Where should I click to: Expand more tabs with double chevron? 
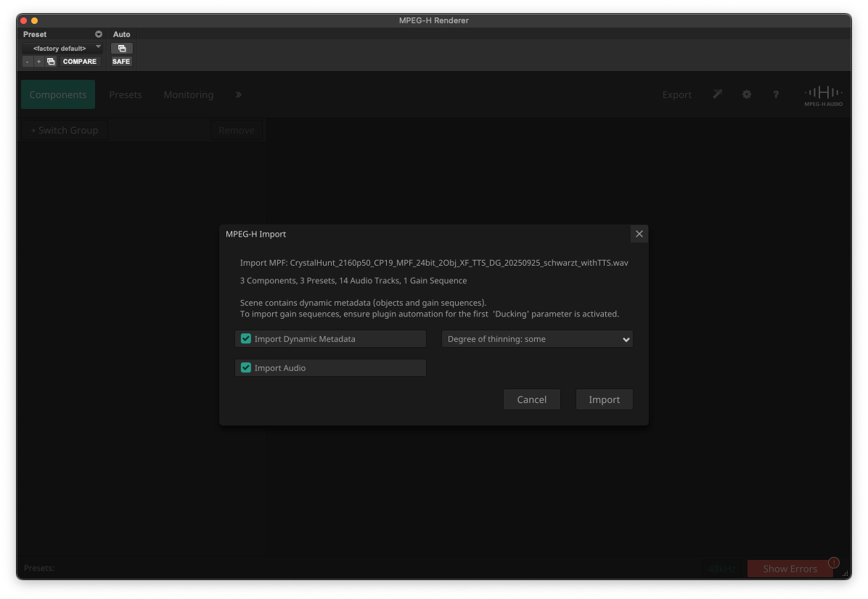(239, 94)
